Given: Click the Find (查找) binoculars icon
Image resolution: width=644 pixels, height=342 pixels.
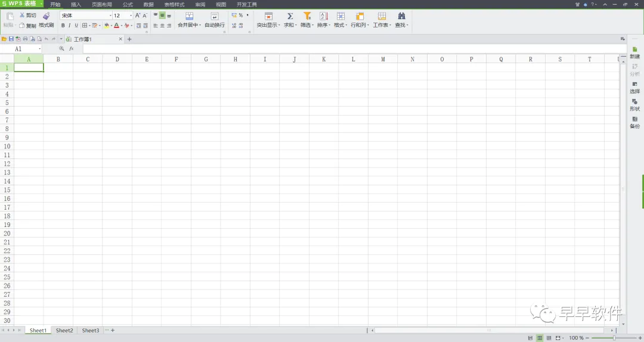Looking at the screenshot, I should [x=401, y=16].
